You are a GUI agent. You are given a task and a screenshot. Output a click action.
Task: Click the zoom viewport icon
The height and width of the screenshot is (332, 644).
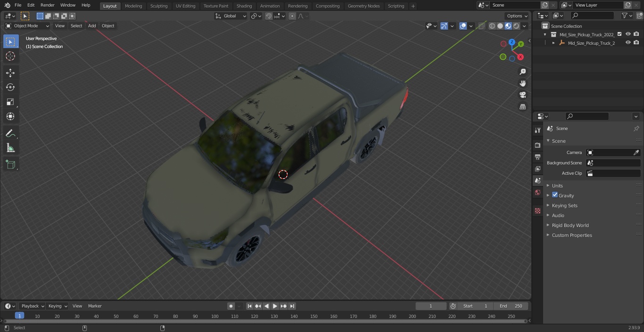pyautogui.click(x=522, y=72)
